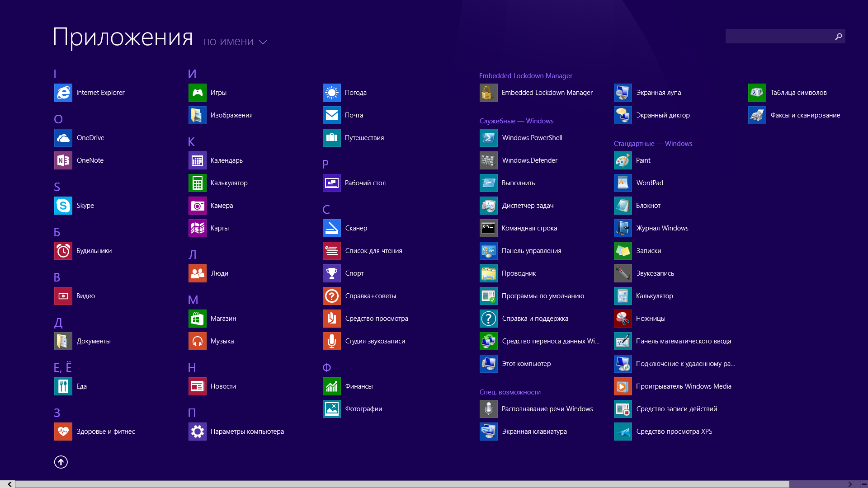Jump via the 'К' letter header
Screen dimensions: 868x488
coord(191,141)
